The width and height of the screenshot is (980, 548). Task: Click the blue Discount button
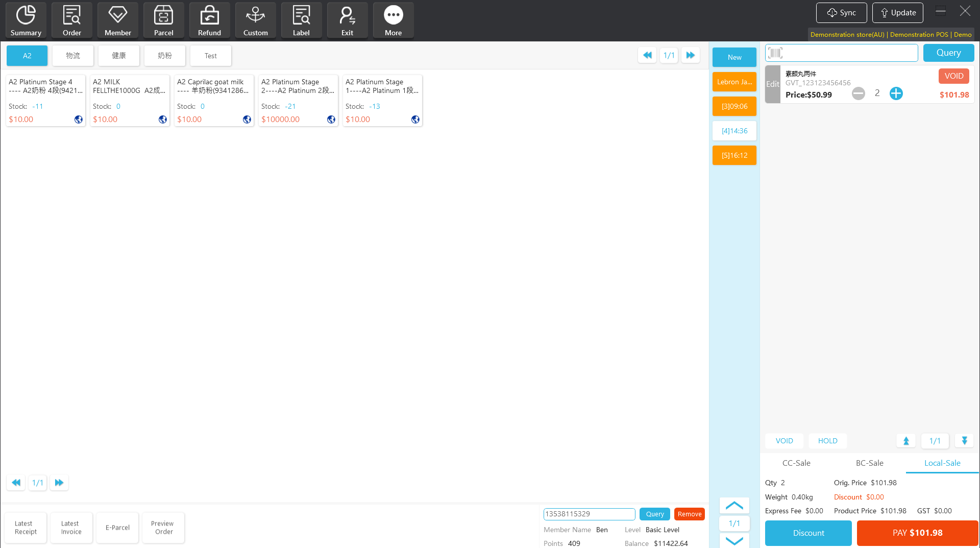pos(808,533)
